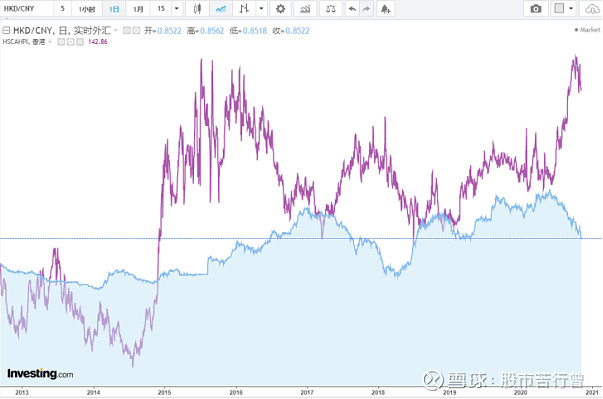
Task: Open the HKD/CNY legend dropdown arrow
Action: [115, 30]
